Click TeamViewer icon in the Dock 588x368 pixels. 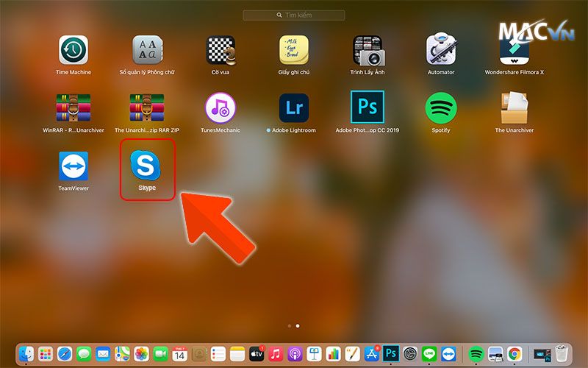448,354
